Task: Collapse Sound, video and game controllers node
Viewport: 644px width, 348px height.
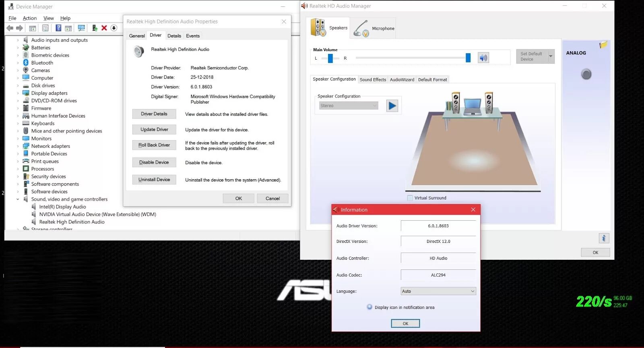Action: pyautogui.click(x=18, y=199)
